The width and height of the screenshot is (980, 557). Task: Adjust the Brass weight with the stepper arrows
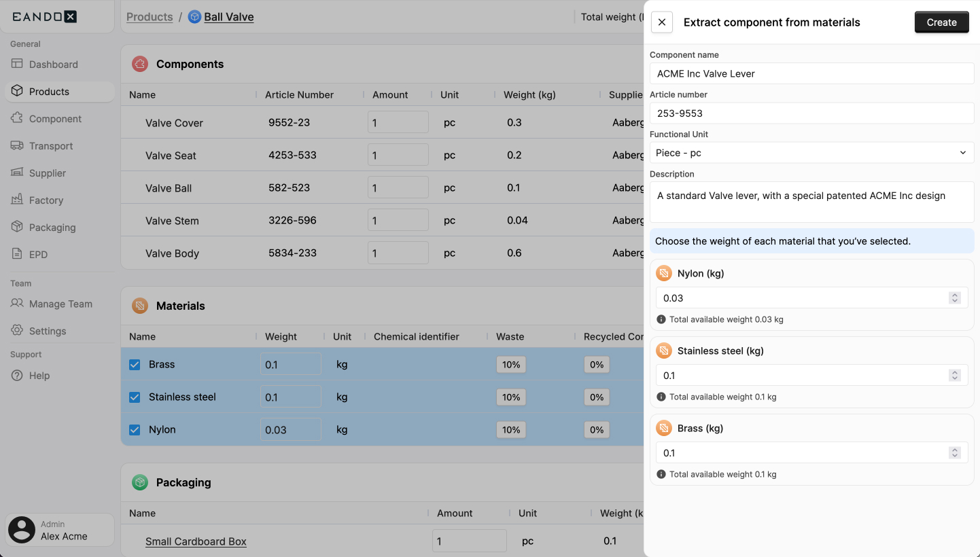[956, 452]
